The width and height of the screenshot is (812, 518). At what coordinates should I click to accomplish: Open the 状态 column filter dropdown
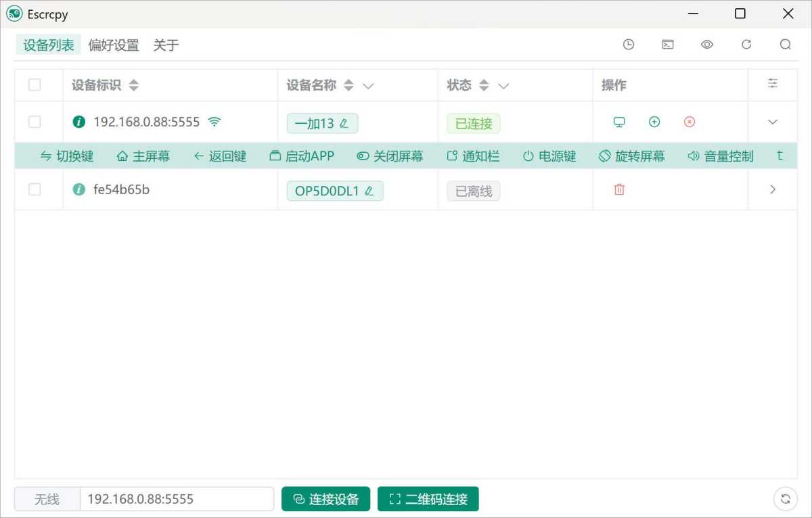tap(503, 85)
